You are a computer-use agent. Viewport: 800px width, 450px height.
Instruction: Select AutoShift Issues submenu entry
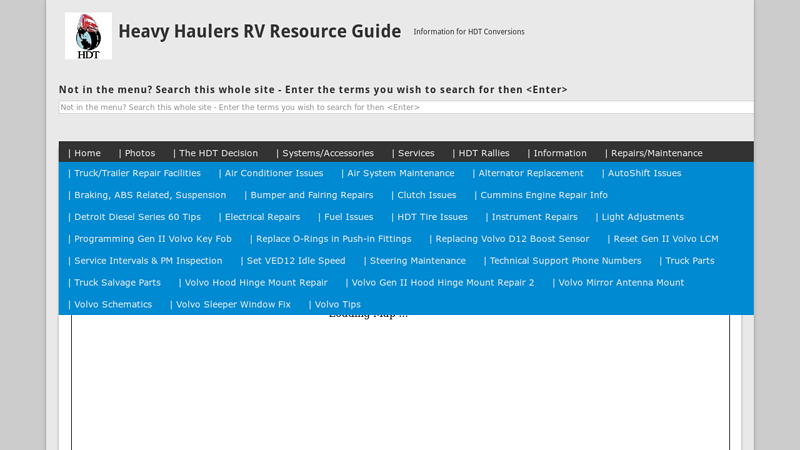[x=642, y=173]
